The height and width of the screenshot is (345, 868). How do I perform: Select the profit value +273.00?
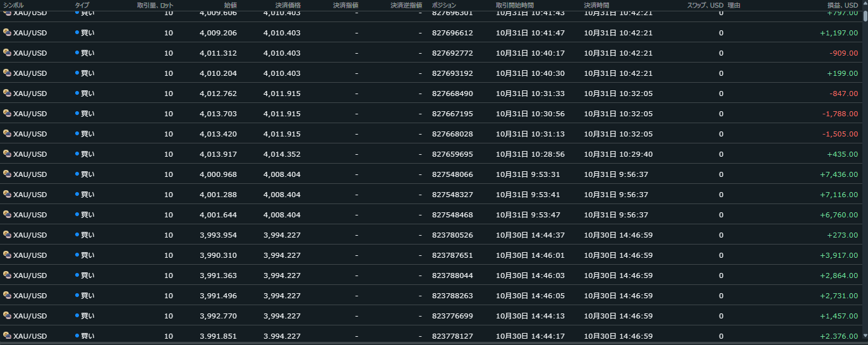843,235
